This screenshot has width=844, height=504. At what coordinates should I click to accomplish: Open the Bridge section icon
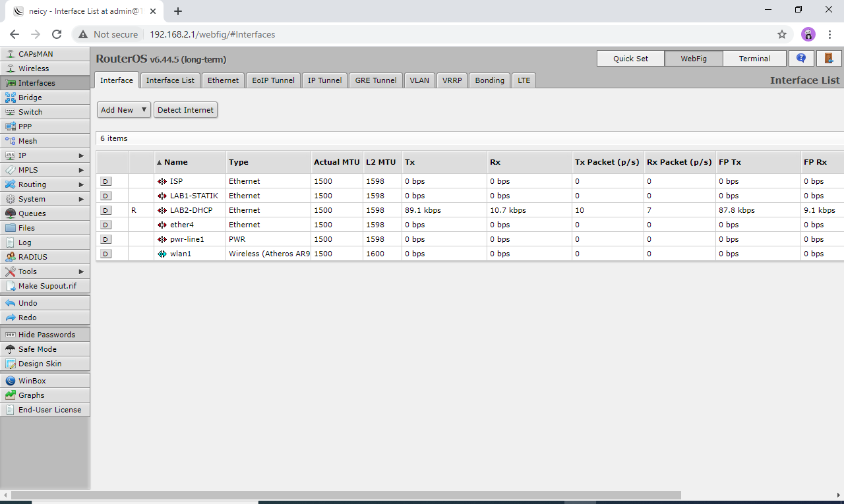coord(11,98)
